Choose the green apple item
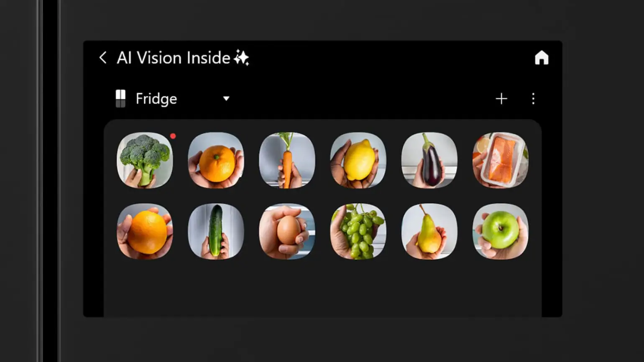This screenshot has height=362, width=644. 501,231
